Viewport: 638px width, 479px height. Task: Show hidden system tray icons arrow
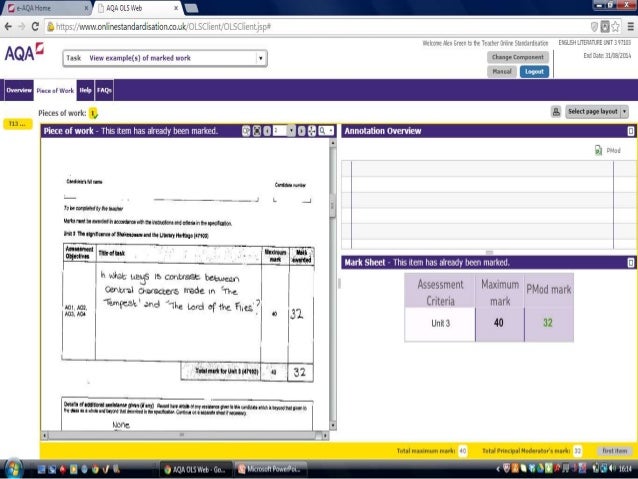point(498,469)
